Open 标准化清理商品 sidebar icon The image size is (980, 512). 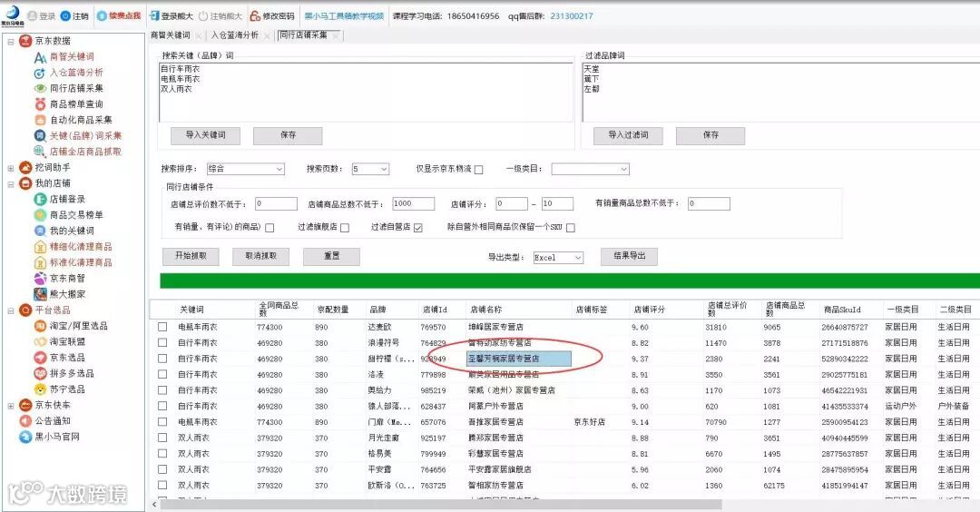(x=40, y=262)
